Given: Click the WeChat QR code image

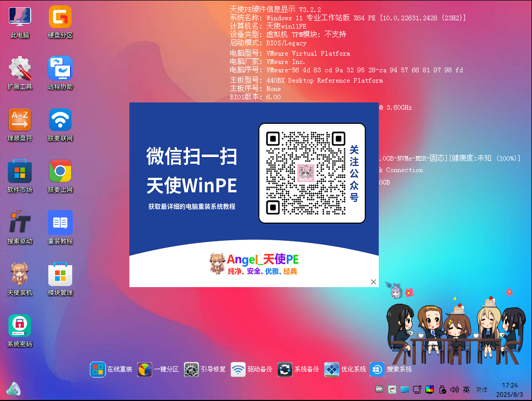Looking at the screenshot, I should point(305,173).
